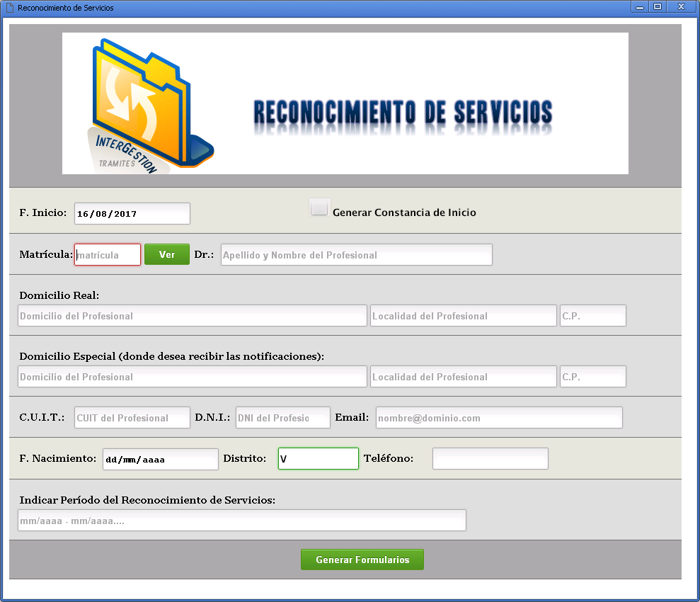Click the 'F. Nacimiento:' label
Screen dimensions: 700x602
tap(58, 459)
